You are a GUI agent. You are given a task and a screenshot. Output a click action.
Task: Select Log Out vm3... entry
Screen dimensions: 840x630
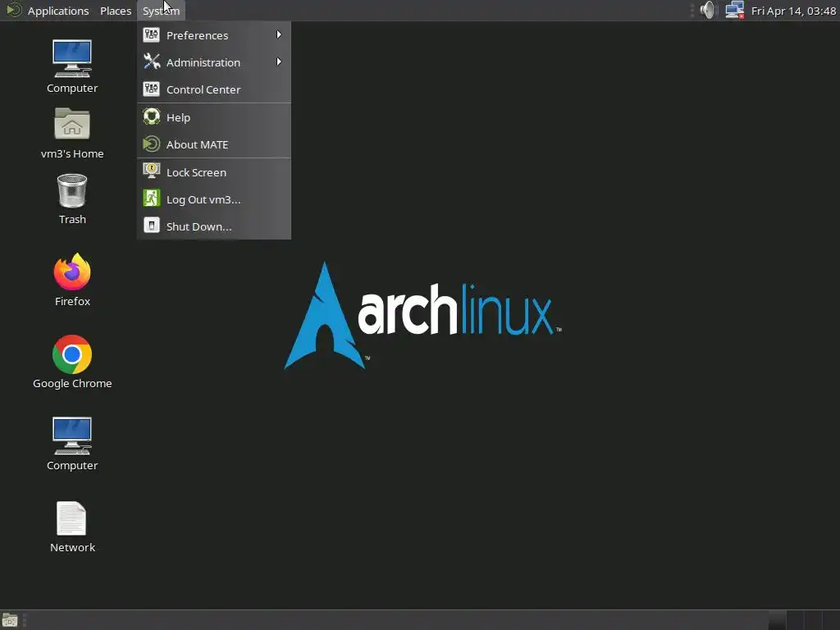[x=214, y=199]
